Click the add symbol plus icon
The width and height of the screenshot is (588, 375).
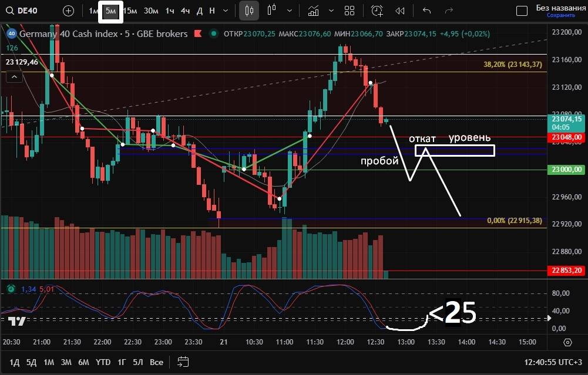(x=69, y=11)
